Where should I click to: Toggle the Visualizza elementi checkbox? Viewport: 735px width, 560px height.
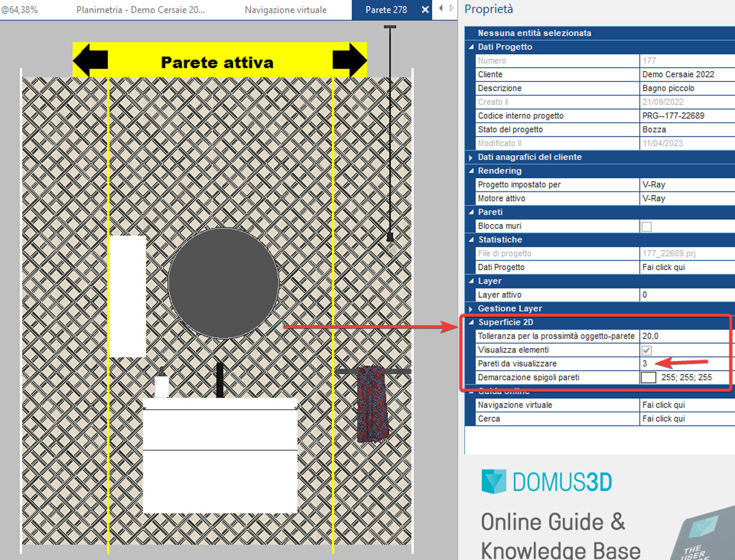click(x=646, y=350)
